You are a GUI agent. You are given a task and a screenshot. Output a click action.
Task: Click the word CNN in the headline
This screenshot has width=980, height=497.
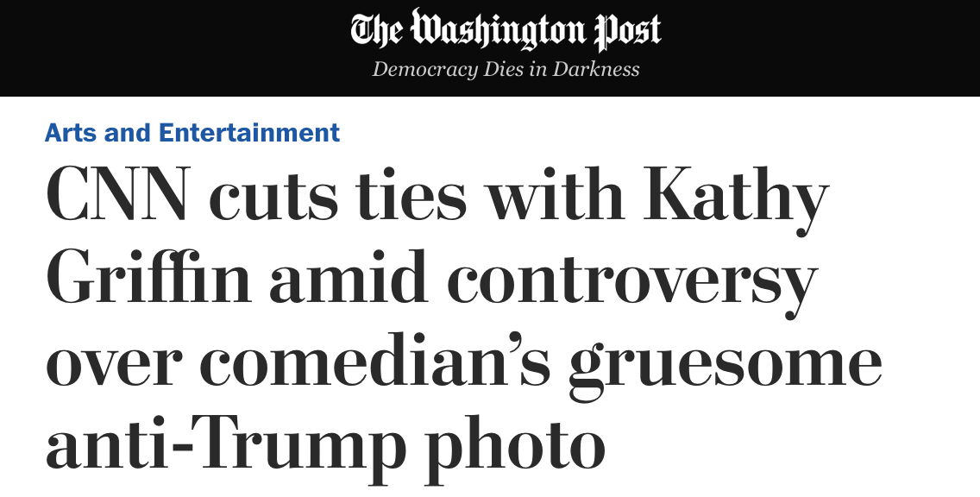[116, 197]
